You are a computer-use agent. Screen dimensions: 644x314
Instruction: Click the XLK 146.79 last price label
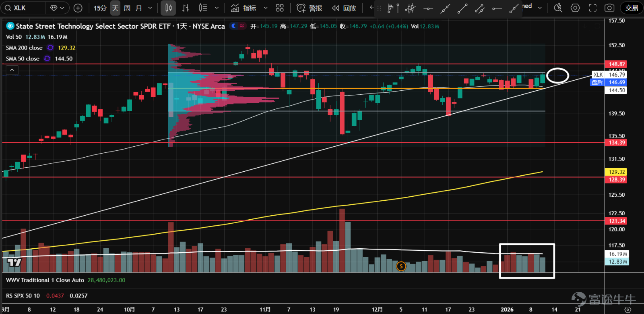(x=610, y=75)
